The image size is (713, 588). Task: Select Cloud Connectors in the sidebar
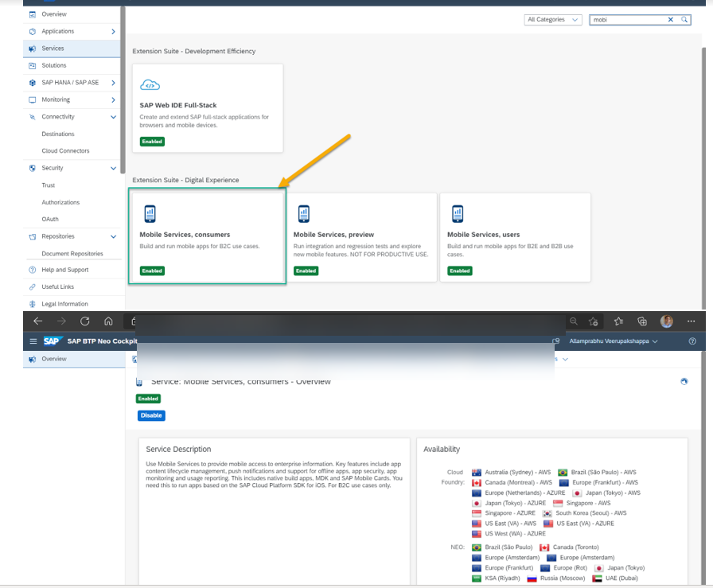pos(65,151)
